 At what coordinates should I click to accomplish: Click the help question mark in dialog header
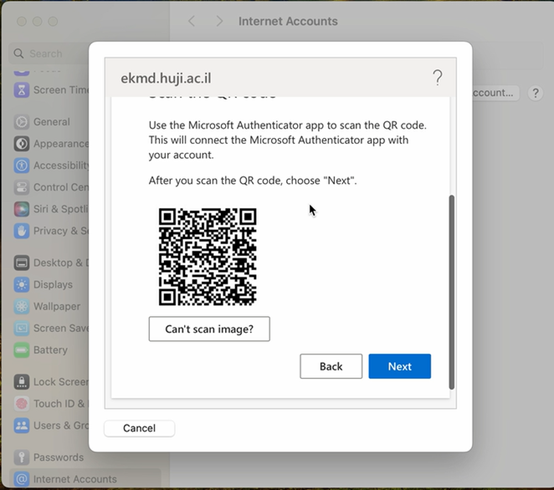(x=437, y=77)
